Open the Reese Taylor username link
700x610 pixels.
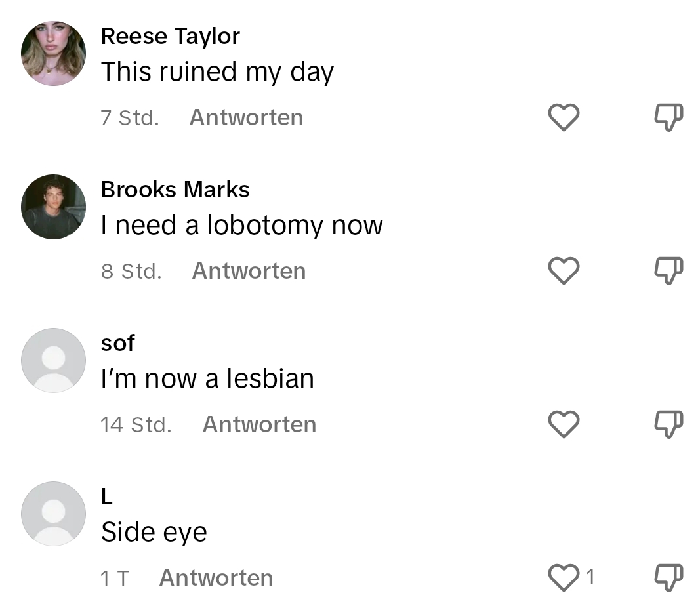[171, 37]
